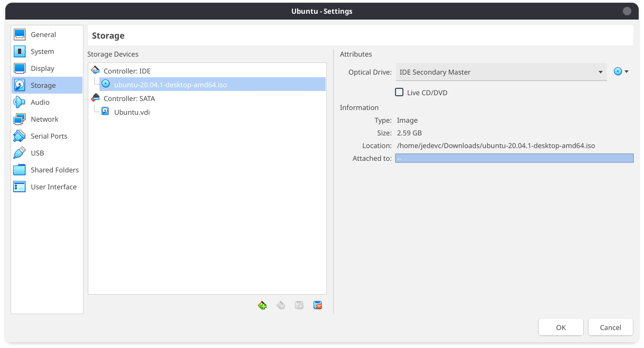Switch to the Network settings page
Viewport: 644px width, 348px height.
(x=47, y=119)
